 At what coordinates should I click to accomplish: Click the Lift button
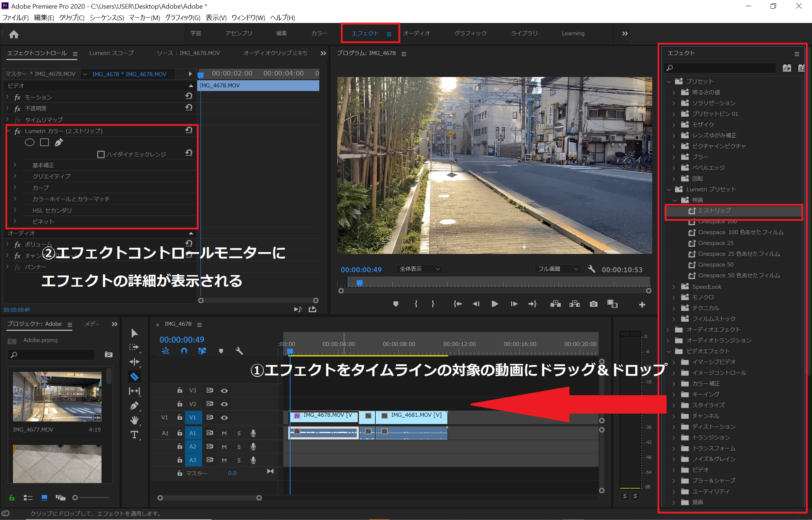pyautogui.click(x=555, y=304)
